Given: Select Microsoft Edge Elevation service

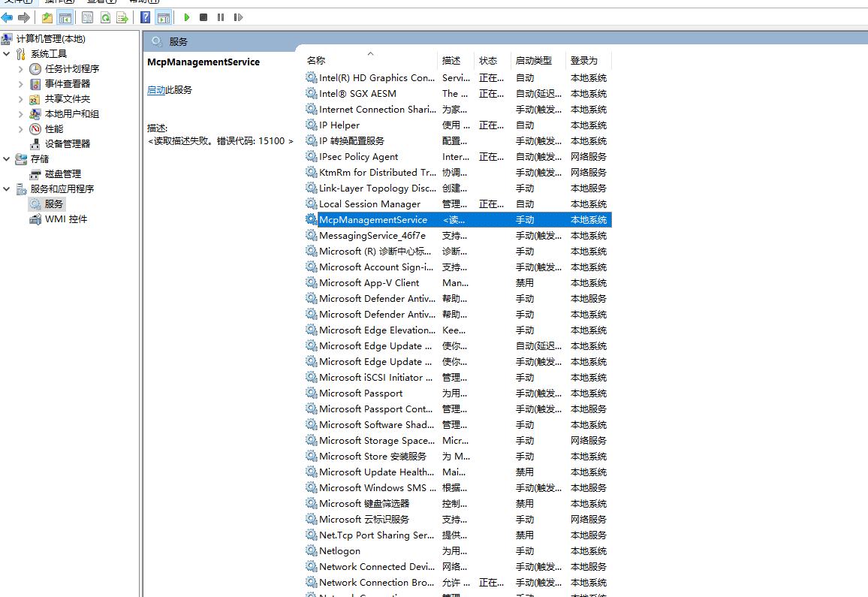Looking at the screenshot, I should (x=458, y=330).
